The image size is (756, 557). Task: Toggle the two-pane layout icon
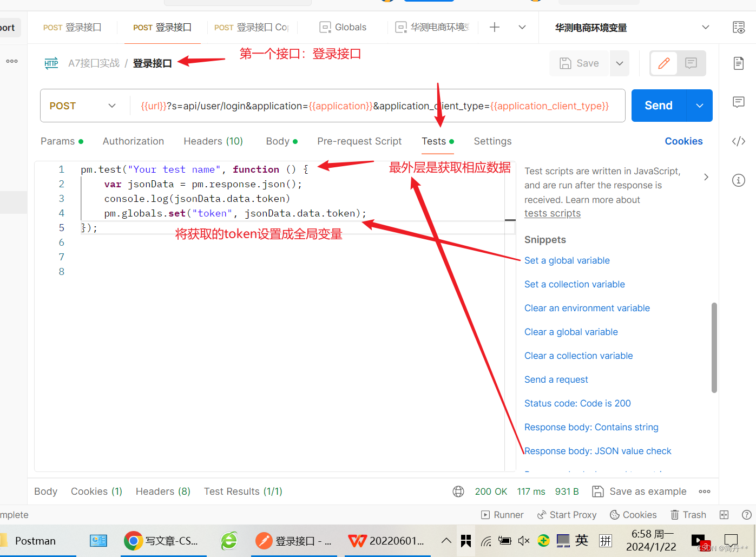coord(724,515)
